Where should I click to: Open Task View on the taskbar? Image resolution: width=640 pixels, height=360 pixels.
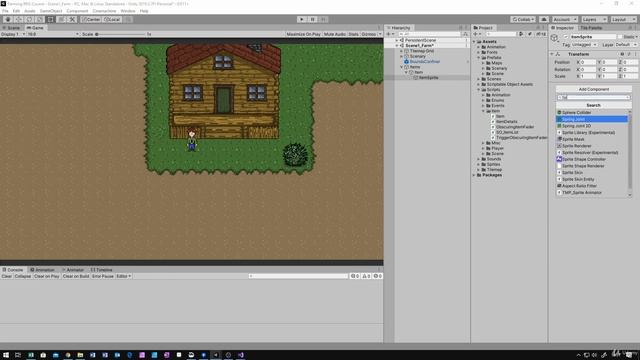18,355
